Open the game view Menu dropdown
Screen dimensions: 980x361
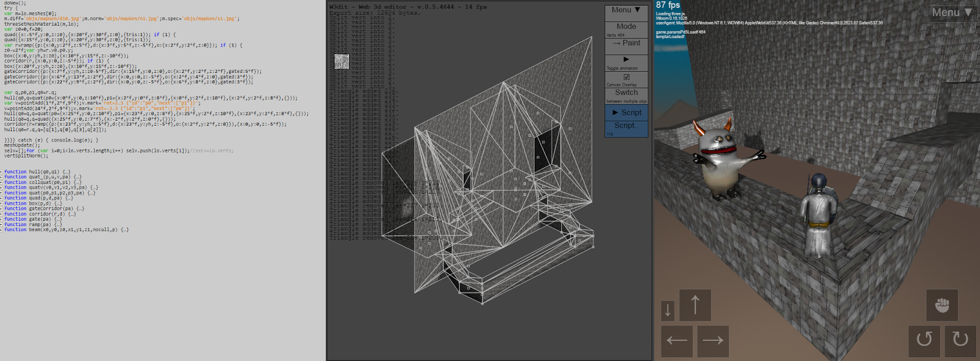[x=952, y=12]
